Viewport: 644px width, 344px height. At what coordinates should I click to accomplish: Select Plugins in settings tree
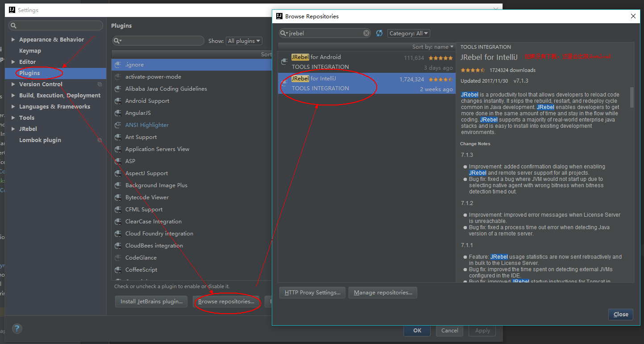55,73
